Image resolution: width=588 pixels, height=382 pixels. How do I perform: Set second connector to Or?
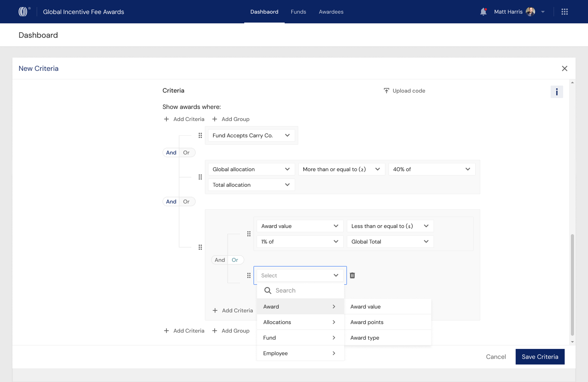click(x=187, y=202)
